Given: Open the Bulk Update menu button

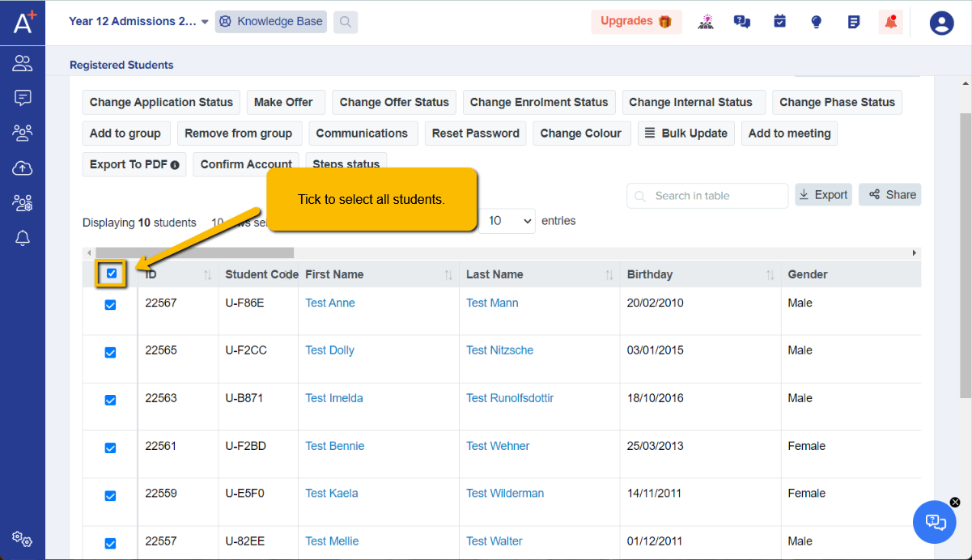Looking at the screenshot, I should pos(686,134).
